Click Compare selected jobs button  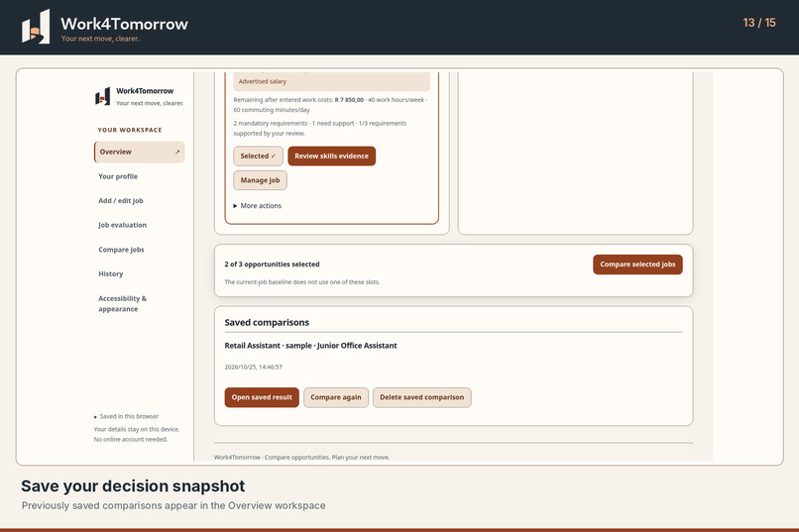637,265
